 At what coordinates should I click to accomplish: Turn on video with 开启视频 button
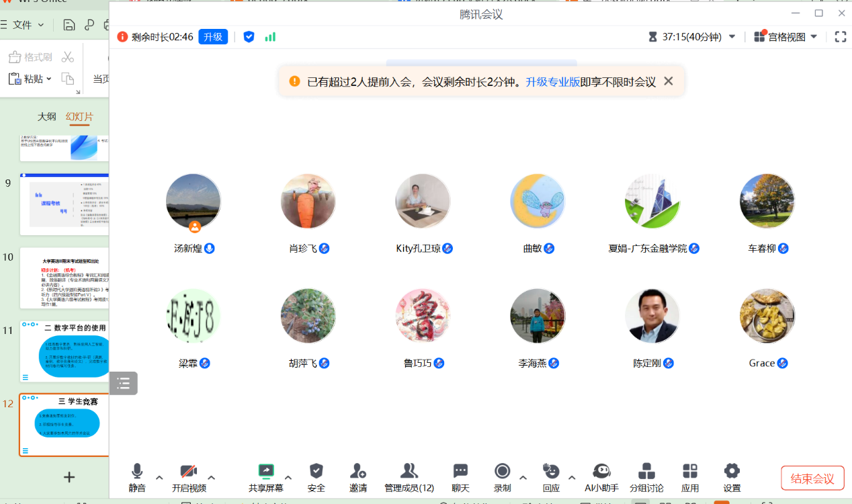(189, 472)
